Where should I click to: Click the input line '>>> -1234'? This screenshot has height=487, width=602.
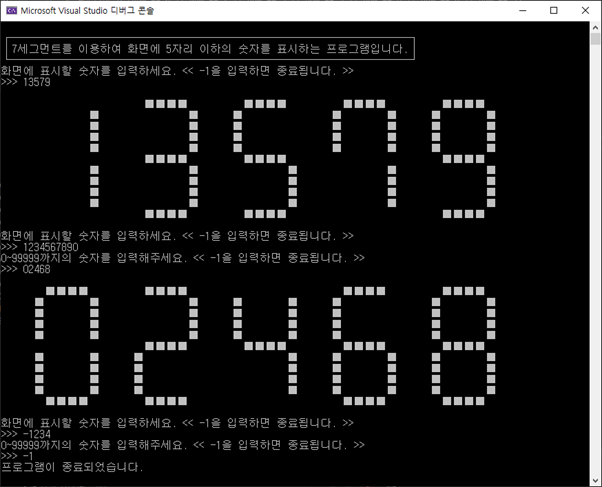25,434
